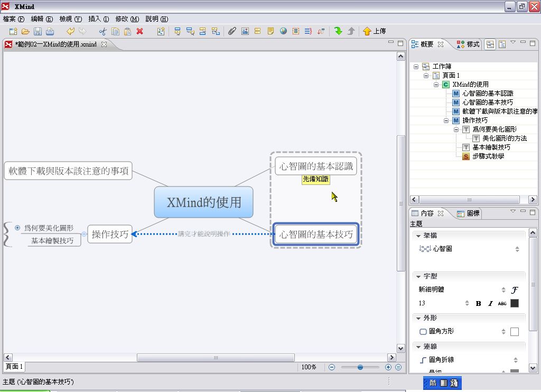Delete the selection with the red X
This screenshot has width=541, height=392.
(x=139, y=31)
